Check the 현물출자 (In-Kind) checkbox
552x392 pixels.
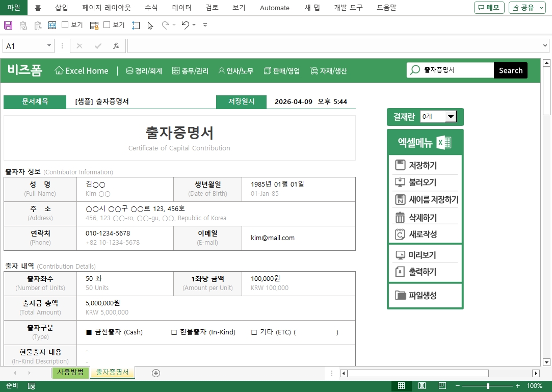(x=174, y=332)
